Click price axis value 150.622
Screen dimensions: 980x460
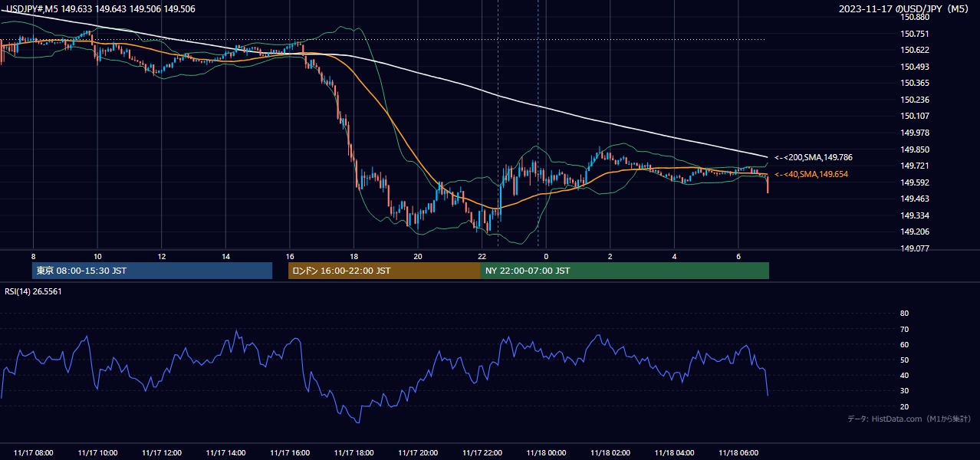click(x=914, y=50)
